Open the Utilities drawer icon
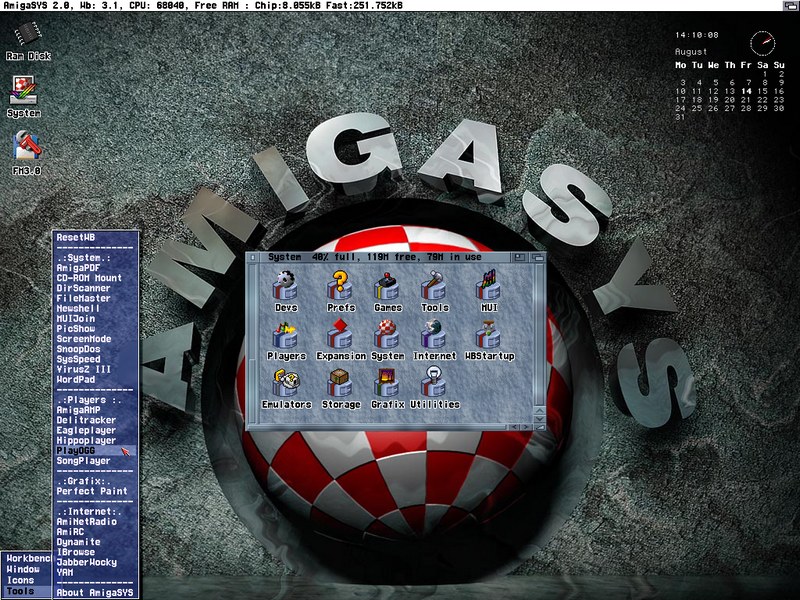Viewport: 800px width, 600px height. [434, 383]
